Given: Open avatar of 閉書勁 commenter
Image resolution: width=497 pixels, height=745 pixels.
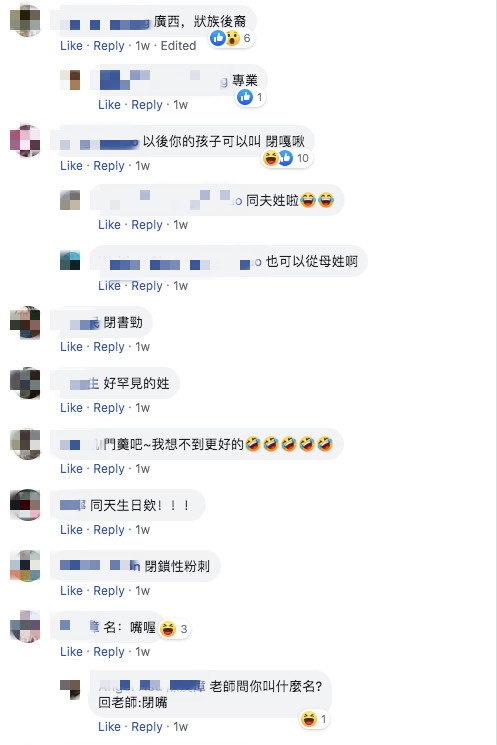Looking at the screenshot, I should [x=25, y=322].
